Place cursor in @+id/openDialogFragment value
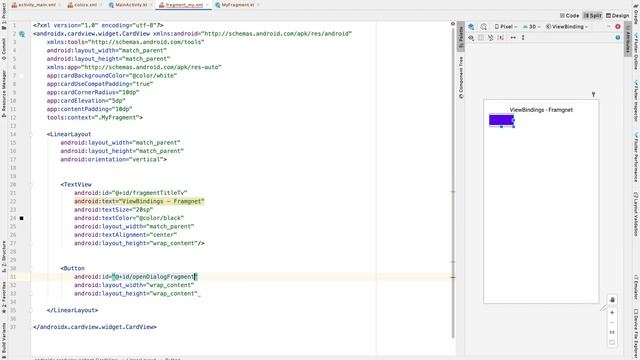The width and height of the screenshot is (640, 360). coord(155,277)
